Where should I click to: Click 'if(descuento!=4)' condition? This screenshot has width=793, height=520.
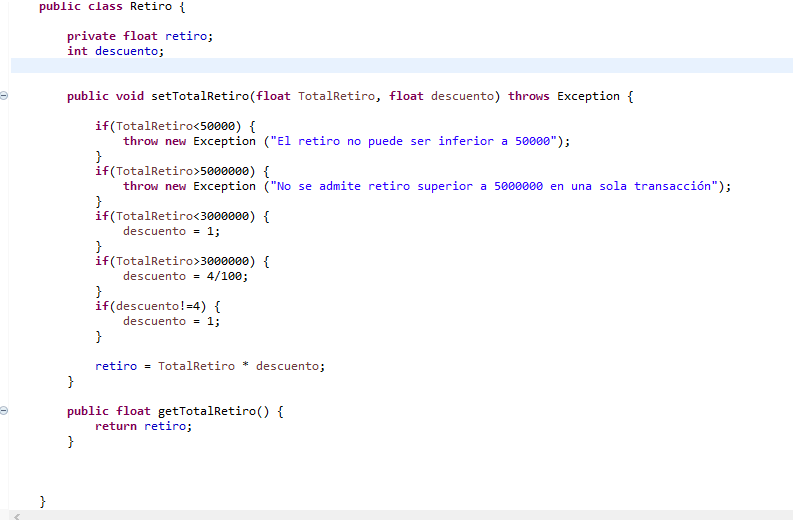pyautogui.click(x=151, y=306)
